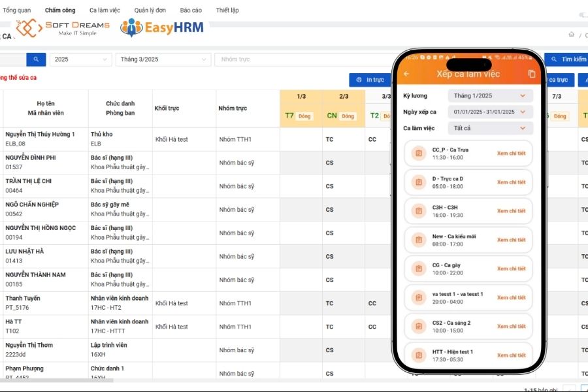Image resolution: width=588 pixels, height=392 pixels.
Task: Select employee TRẦN THỊ LỆ CHI
Action: point(29,181)
